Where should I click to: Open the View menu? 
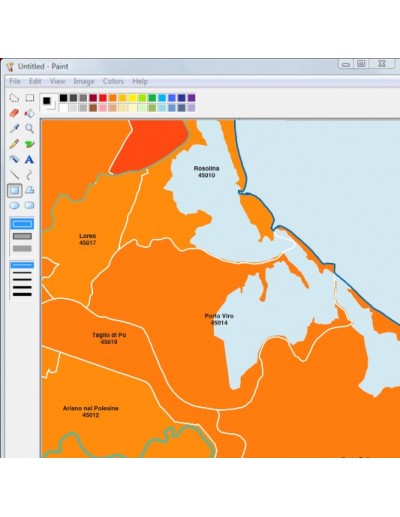[x=57, y=81]
